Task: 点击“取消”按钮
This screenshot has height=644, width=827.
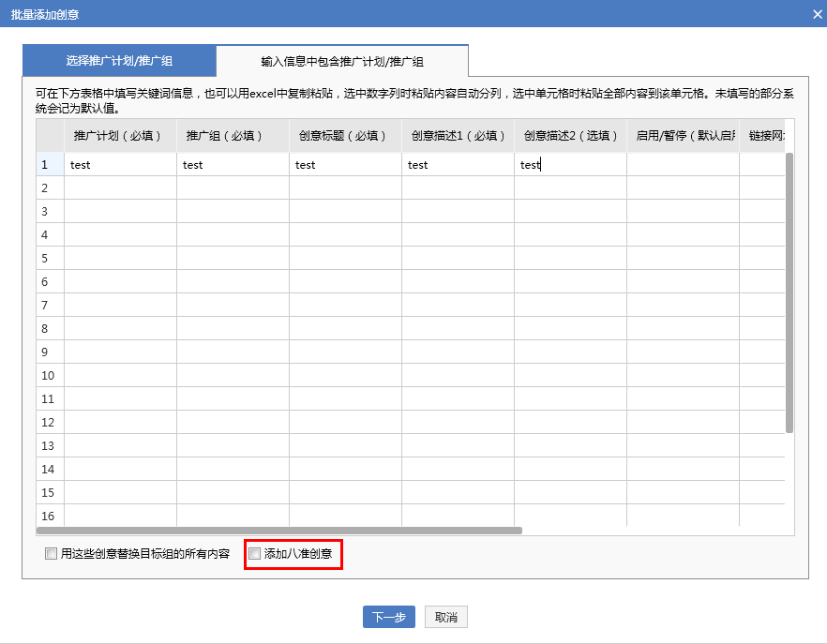Action: pos(444,617)
